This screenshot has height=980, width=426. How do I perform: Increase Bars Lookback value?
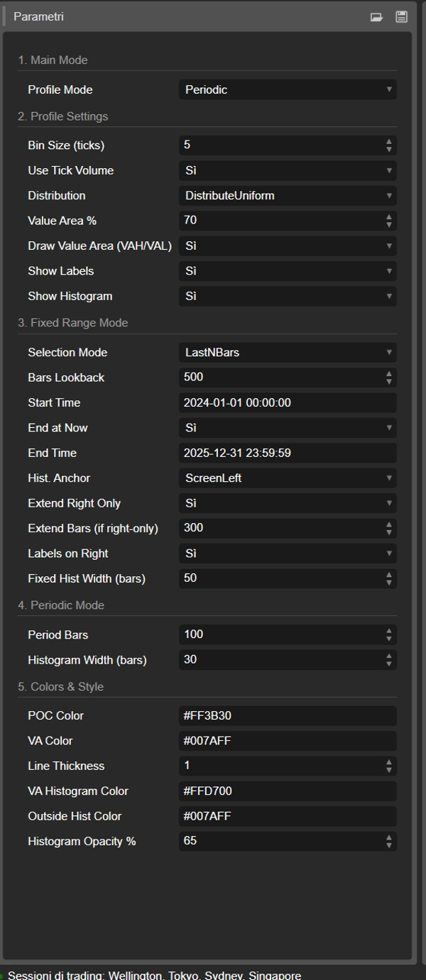pyautogui.click(x=389, y=373)
